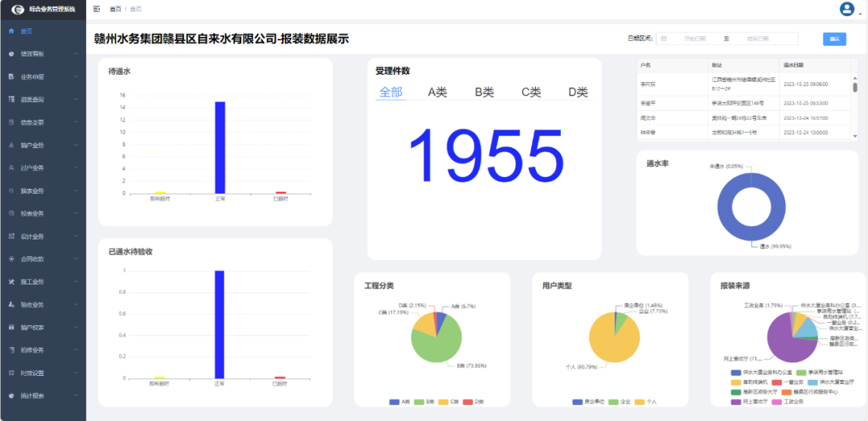
Task: Click the 结束日期 end date field
Action: tap(758, 39)
